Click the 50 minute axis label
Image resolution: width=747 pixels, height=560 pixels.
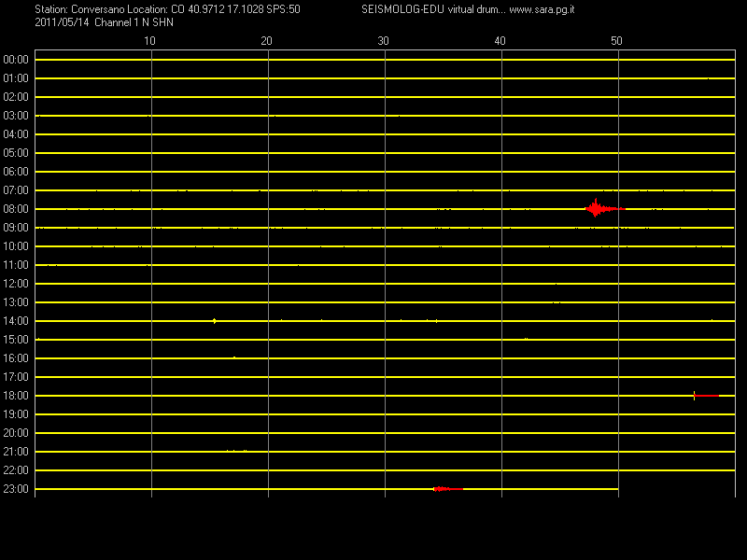[x=616, y=41]
